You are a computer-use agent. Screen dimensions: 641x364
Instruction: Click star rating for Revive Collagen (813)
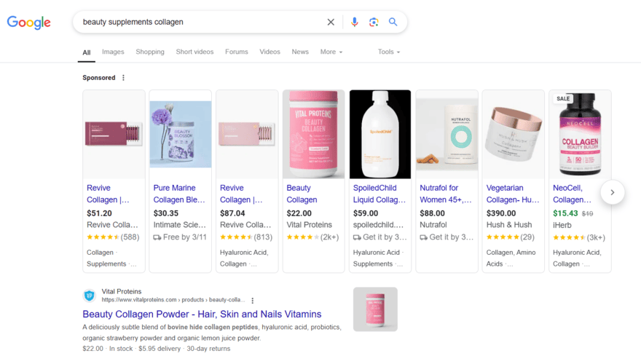236,237
